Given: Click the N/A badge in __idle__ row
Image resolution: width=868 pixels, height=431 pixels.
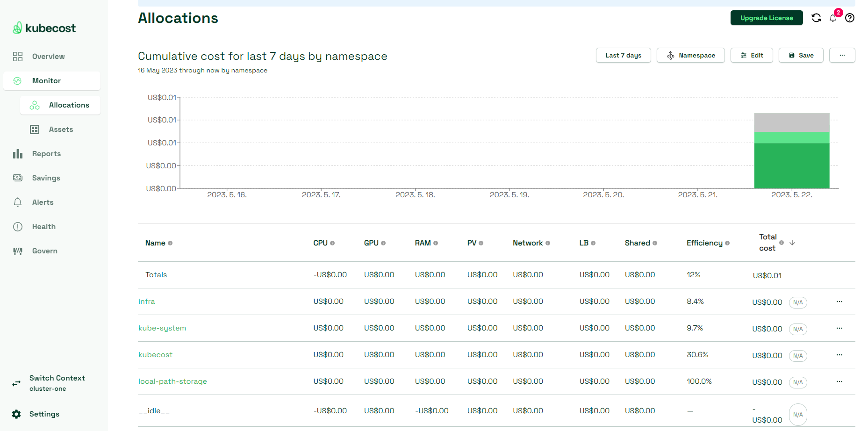Looking at the screenshot, I should click(x=798, y=415).
